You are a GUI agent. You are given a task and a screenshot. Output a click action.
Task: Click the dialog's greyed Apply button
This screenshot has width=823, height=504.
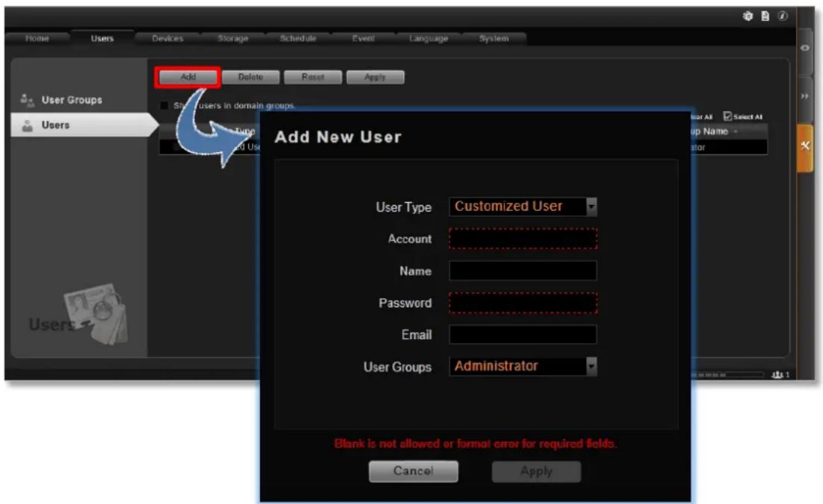[x=537, y=471]
